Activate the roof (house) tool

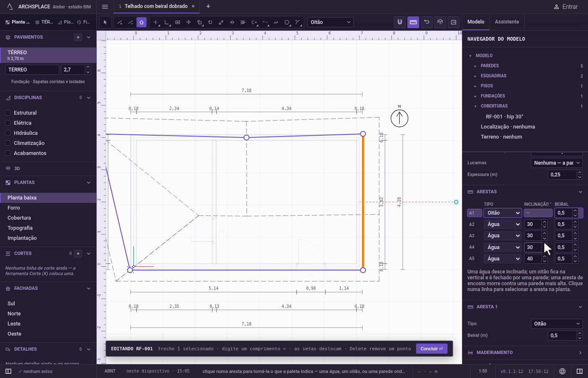point(142,22)
